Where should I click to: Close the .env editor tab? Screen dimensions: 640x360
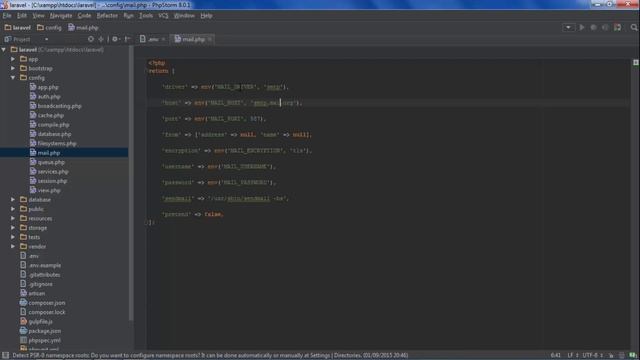coord(163,40)
